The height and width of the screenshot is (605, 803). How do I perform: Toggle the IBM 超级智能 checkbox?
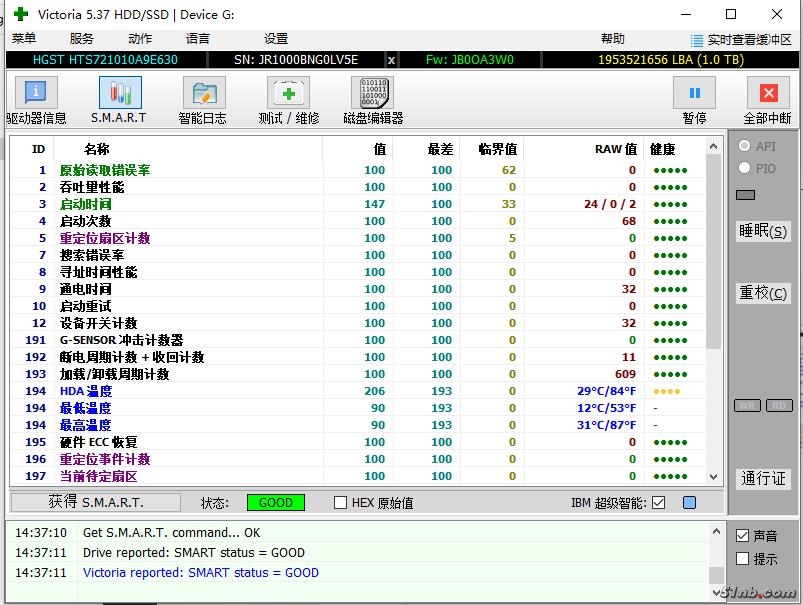[x=658, y=503]
